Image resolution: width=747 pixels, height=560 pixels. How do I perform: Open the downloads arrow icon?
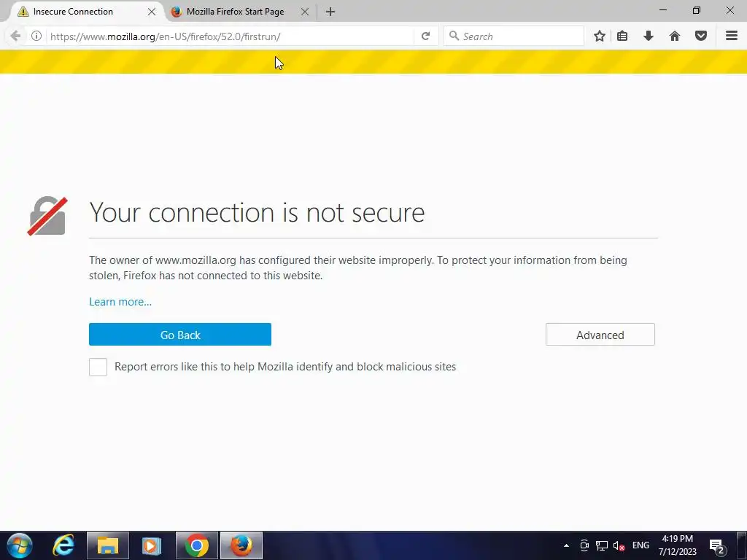[649, 36]
